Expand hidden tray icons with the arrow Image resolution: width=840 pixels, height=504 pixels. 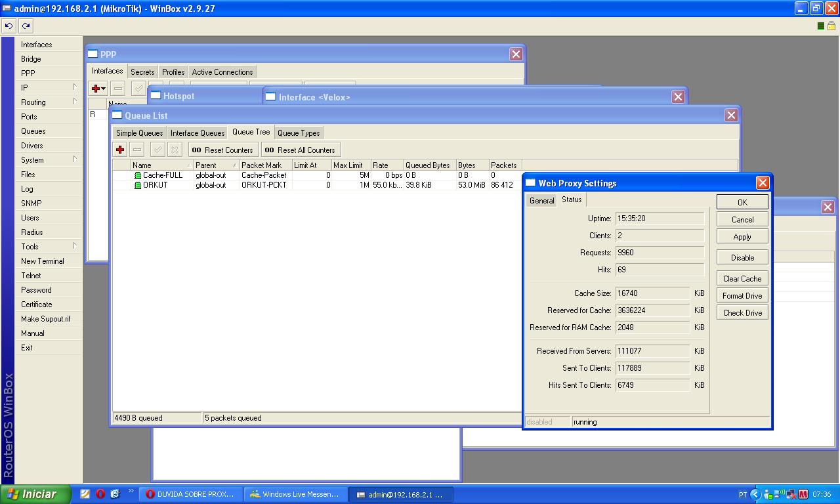755,495
